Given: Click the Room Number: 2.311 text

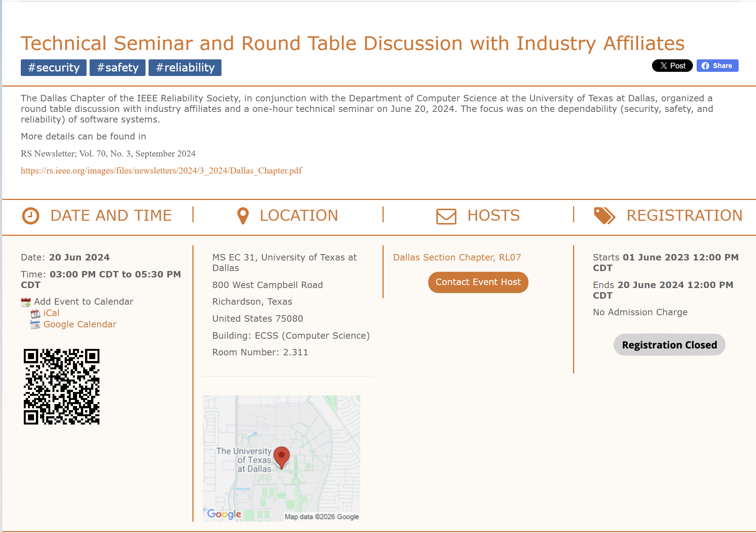Looking at the screenshot, I should [260, 352].
